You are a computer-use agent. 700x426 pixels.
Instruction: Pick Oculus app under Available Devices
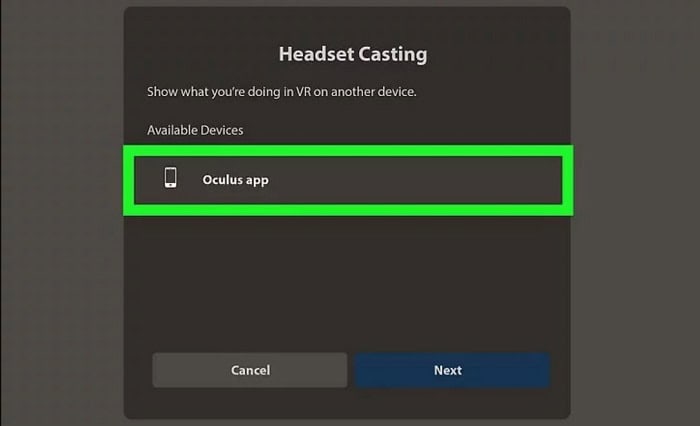point(348,180)
